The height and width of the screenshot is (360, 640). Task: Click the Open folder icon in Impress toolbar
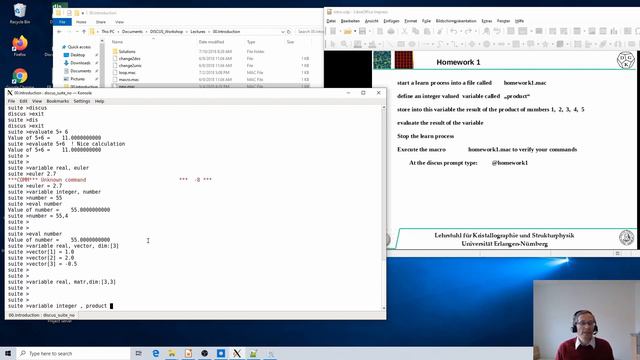347,31
